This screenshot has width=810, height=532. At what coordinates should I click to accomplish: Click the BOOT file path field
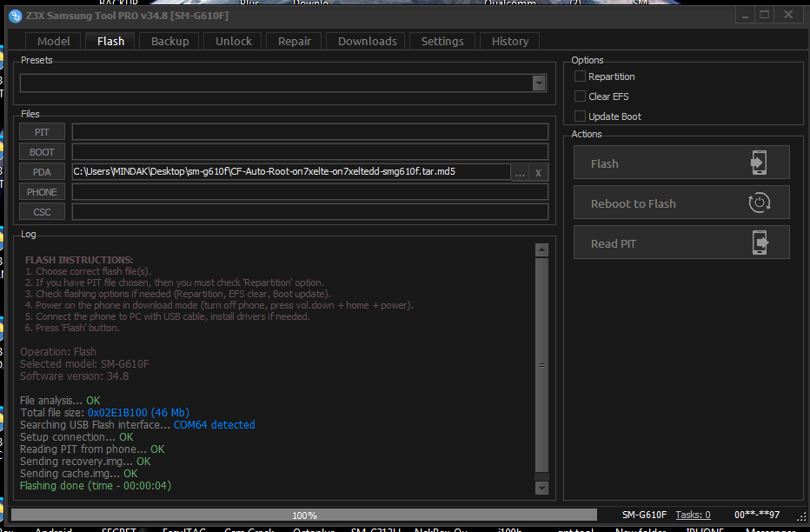tap(310, 152)
